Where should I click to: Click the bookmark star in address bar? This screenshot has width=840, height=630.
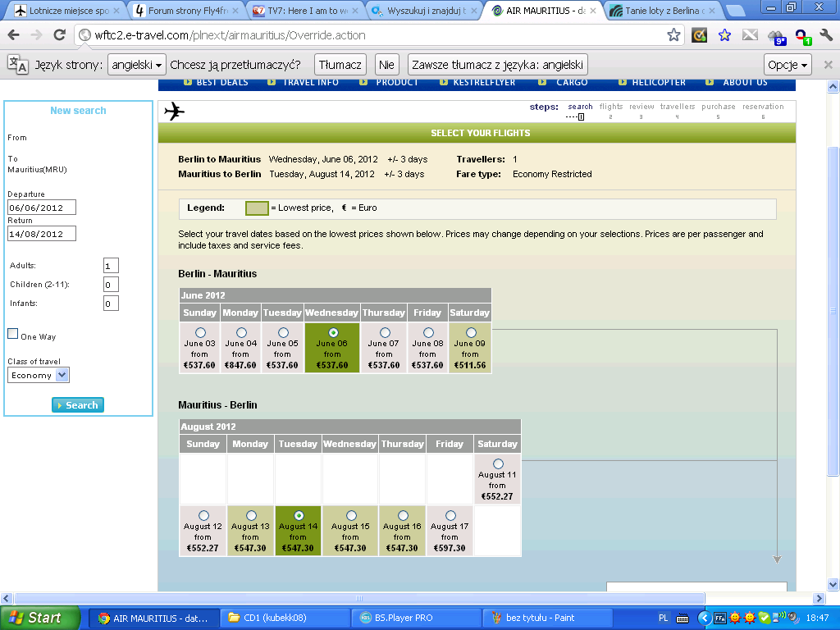click(x=673, y=35)
